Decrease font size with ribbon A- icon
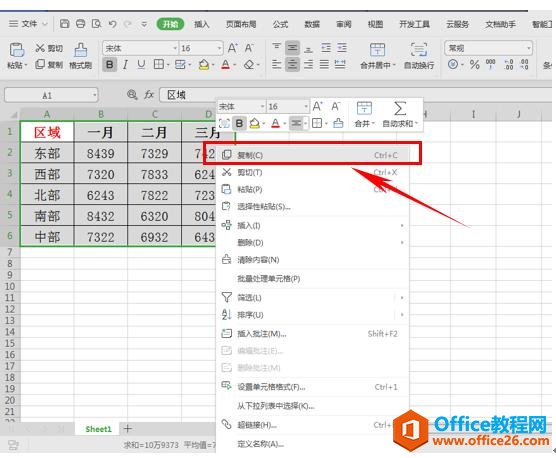 click(x=249, y=48)
